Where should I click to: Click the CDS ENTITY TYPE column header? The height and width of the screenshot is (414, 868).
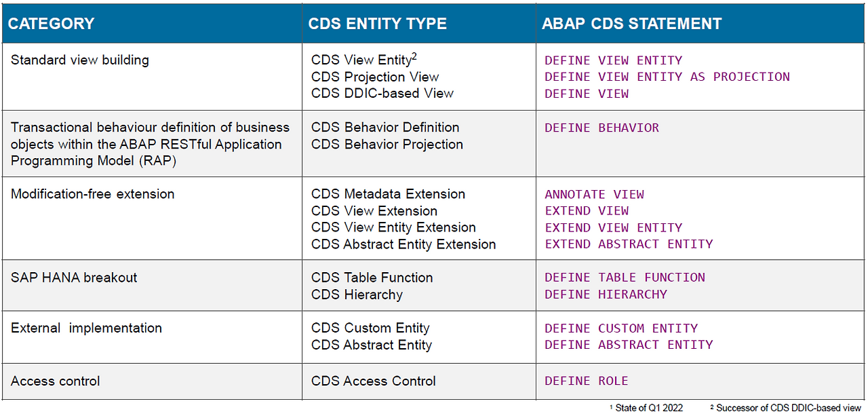pos(377,24)
